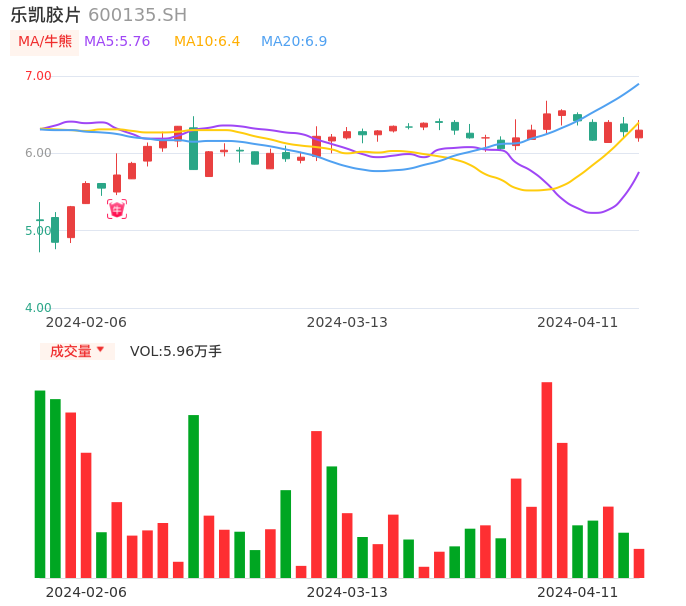Click the MA/牛熊 indicator button

point(45,42)
